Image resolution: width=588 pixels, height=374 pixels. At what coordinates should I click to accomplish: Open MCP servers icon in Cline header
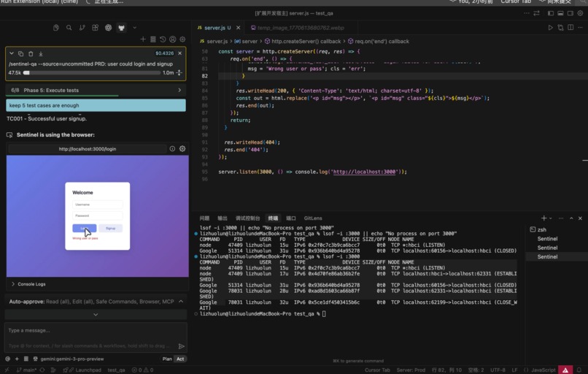pyautogui.click(x=153, y=39)
